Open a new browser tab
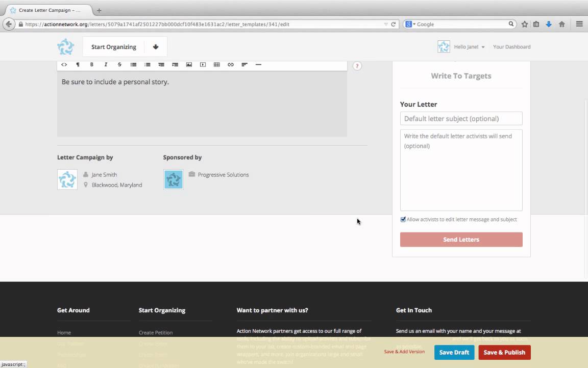This screenshot has width=588, height=368. click(x=99, y=11)
